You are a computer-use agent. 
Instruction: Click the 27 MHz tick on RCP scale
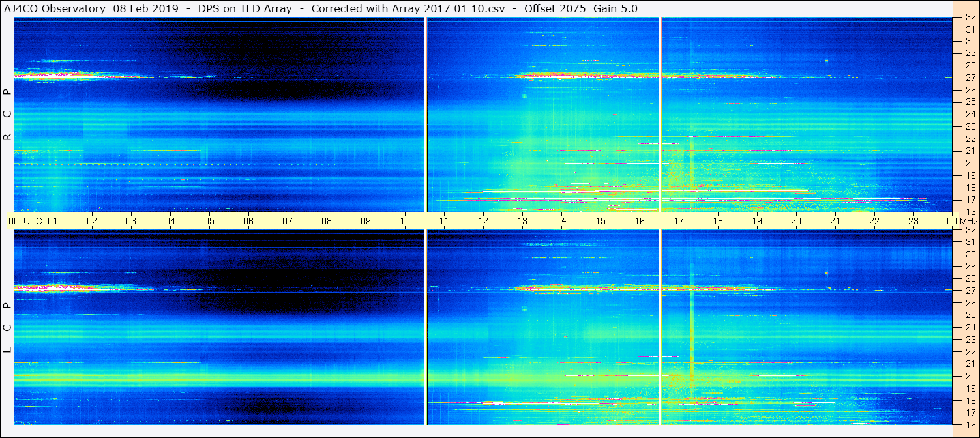click(x=970, y=78)
